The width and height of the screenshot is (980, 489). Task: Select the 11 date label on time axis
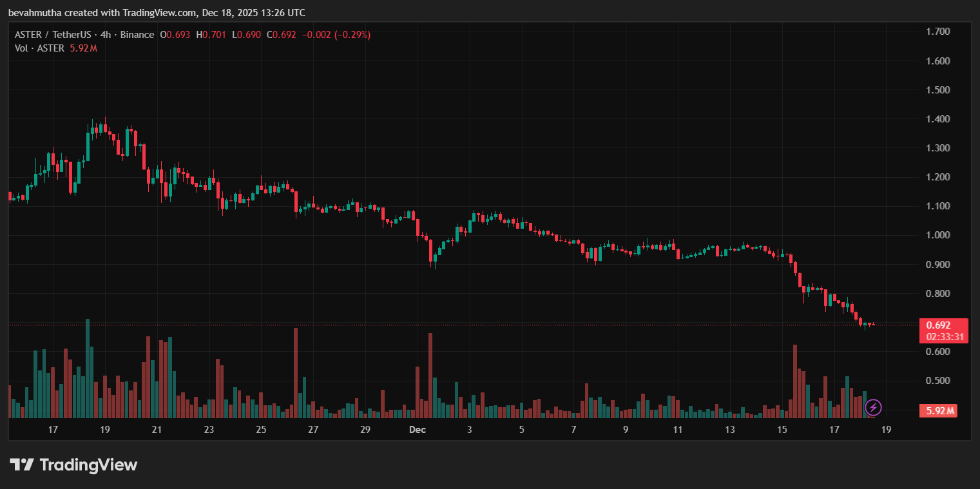click(678, 430)
